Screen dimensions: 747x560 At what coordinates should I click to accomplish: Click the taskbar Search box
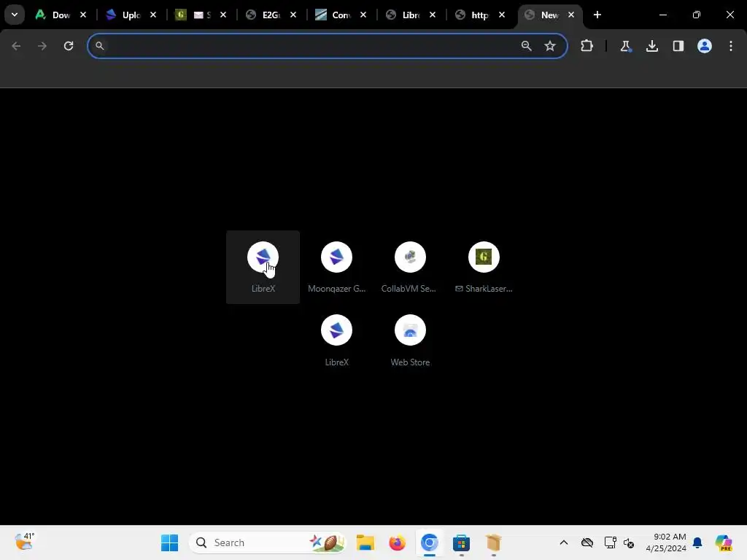point(268,542)
